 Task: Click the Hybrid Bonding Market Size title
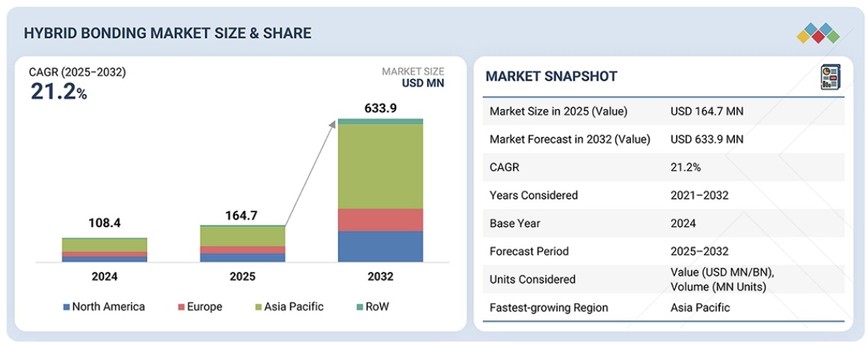click(x=167, y=34)
